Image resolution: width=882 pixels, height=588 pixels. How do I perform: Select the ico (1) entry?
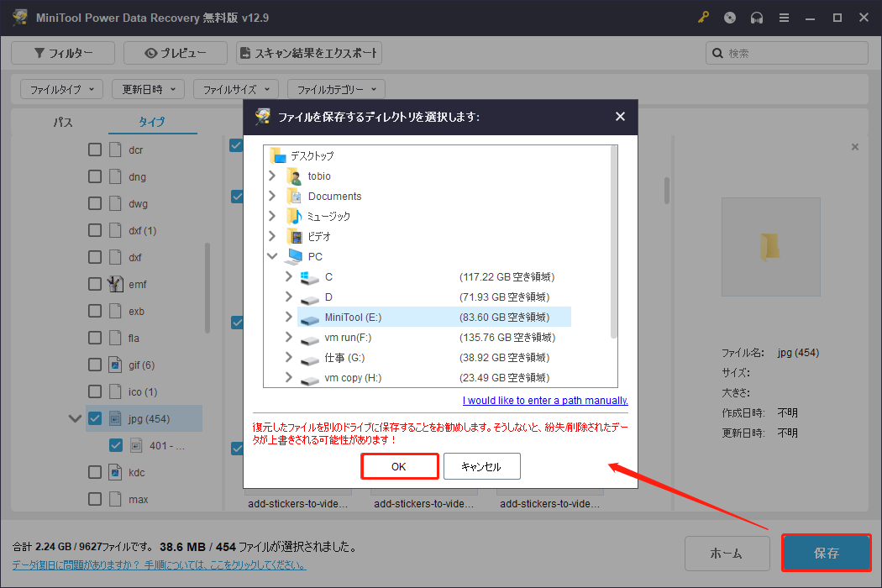(x=143, y=391)
